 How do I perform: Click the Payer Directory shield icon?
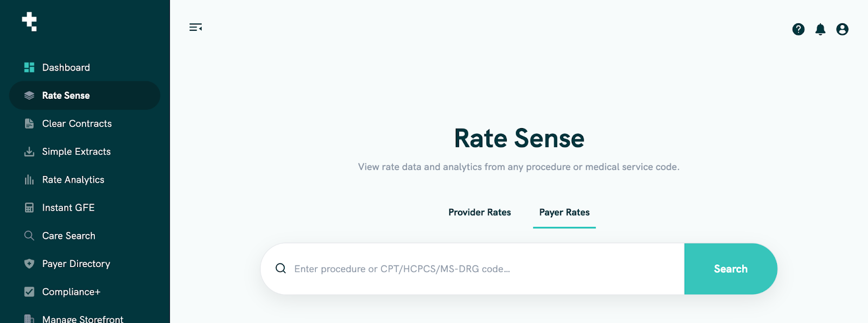pos(29,264)
